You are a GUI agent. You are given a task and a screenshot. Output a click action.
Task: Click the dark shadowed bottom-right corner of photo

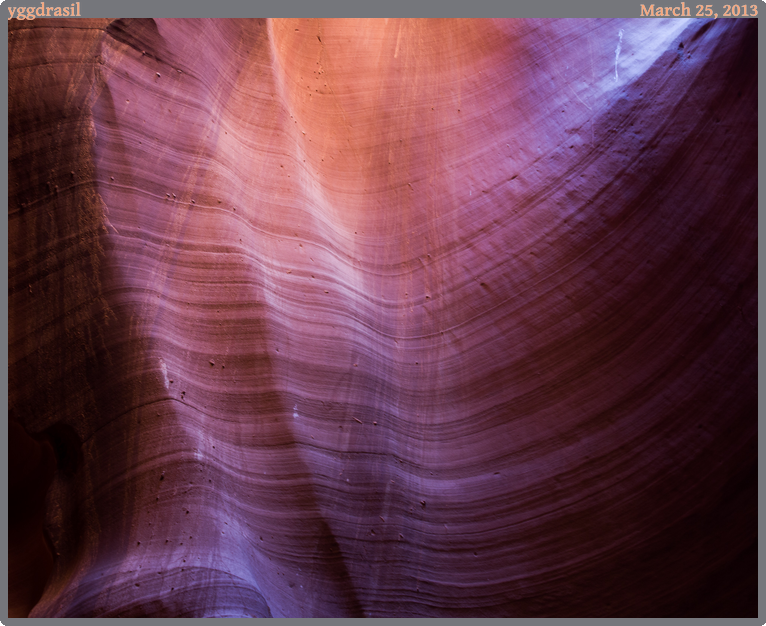coord(720,580)
